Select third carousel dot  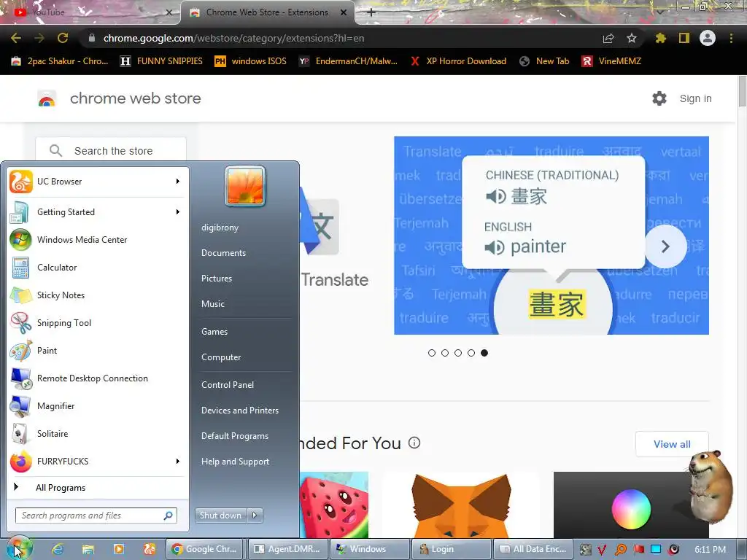[x=458, y=353]
